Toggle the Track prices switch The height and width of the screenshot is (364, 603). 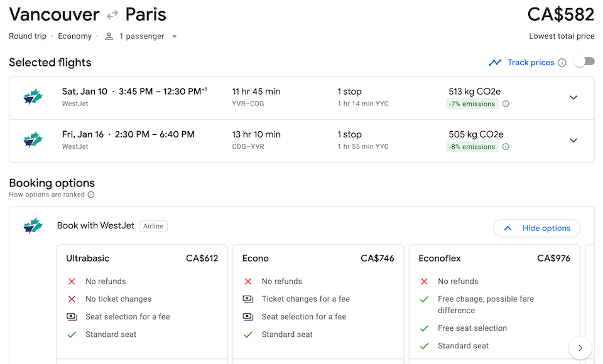pyautogui.click(x=584, y=62)
